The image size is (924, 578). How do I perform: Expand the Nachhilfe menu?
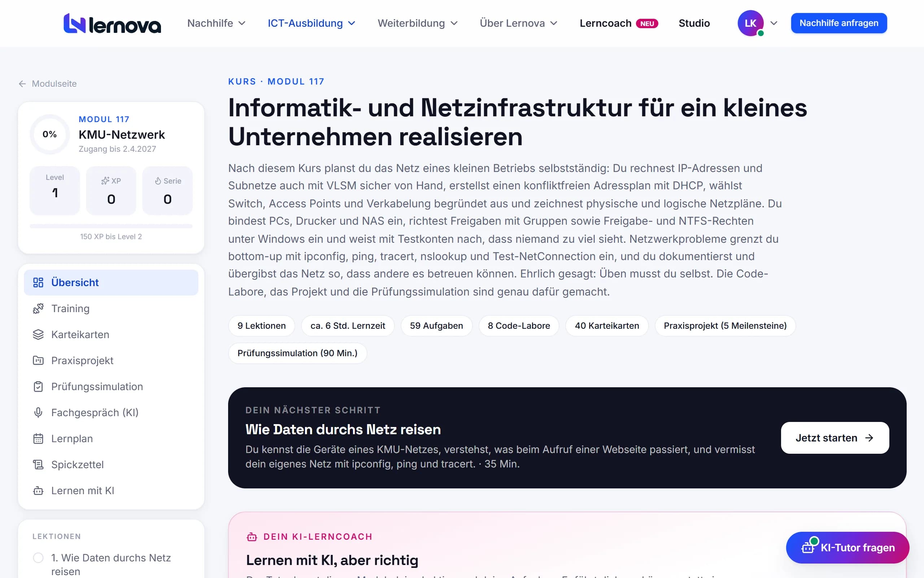click(216, 23)
